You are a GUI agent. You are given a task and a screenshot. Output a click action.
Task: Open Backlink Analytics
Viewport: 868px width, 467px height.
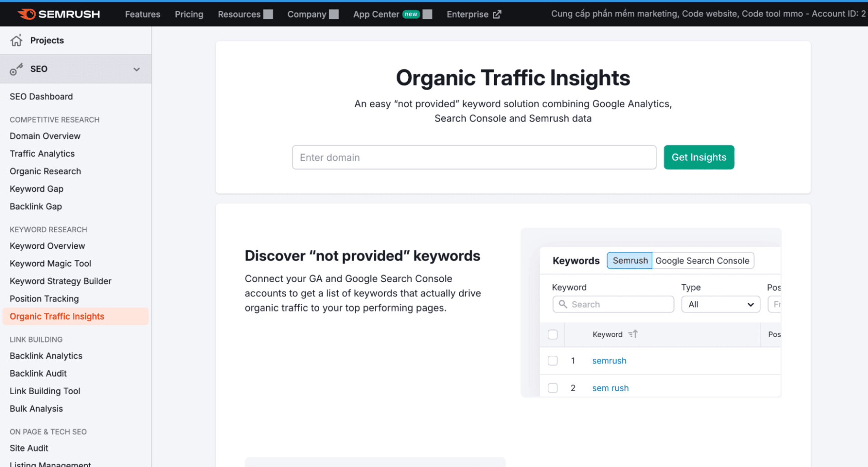(x=46, y=356)
